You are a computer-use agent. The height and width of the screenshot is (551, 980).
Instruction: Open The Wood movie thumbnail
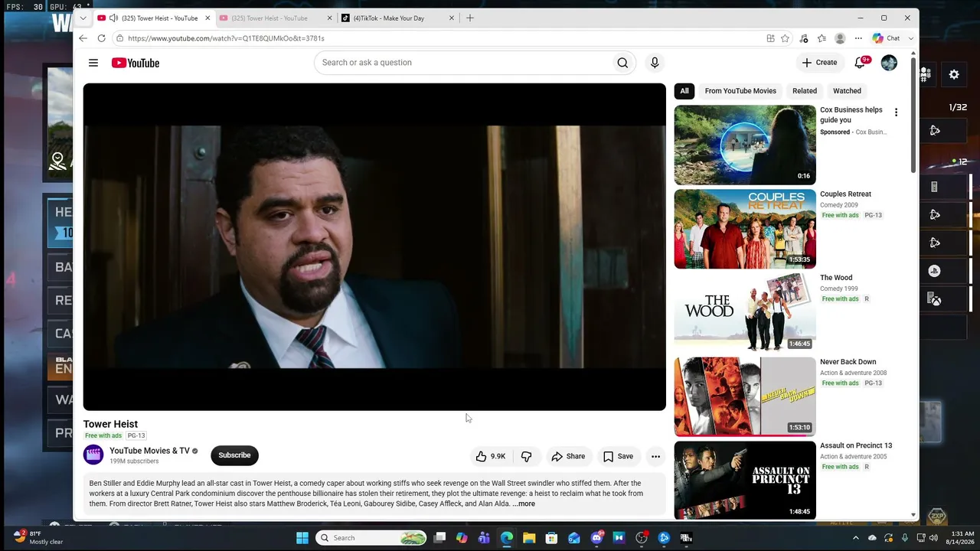click(745, 313)
